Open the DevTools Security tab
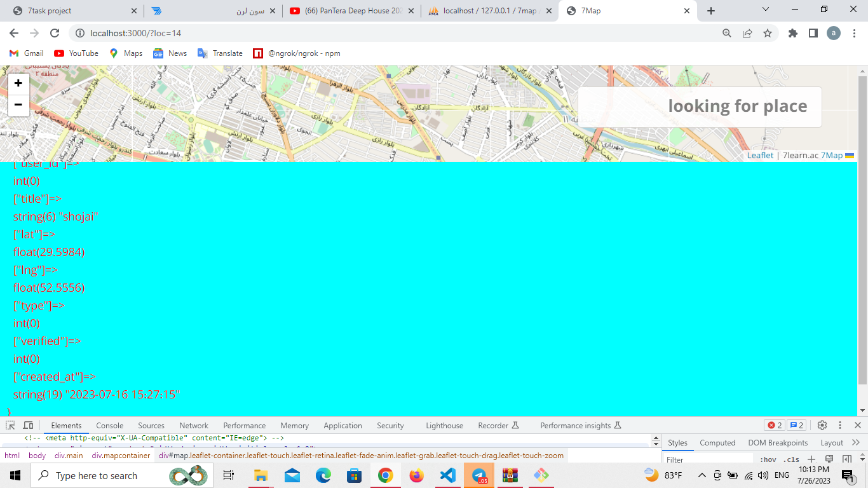This screenshot has width=868, height=488. pyautogui.click(x=390, y=426)
